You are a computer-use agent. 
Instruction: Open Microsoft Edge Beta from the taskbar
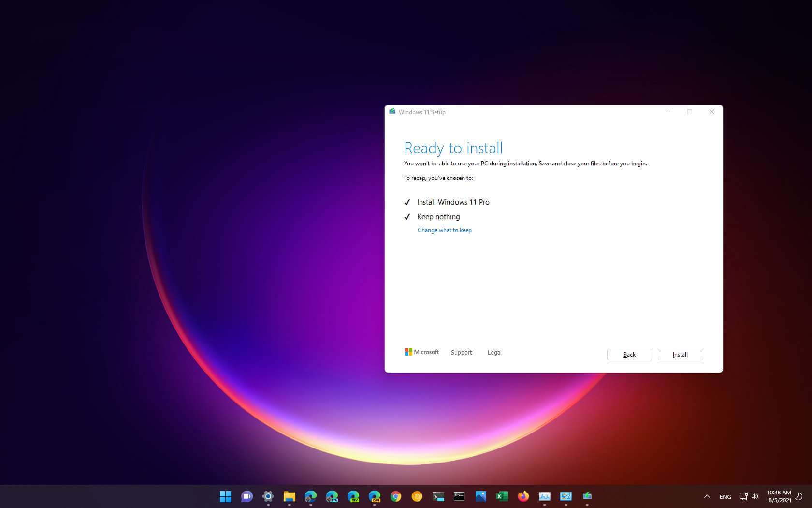[x=332, y=496]
